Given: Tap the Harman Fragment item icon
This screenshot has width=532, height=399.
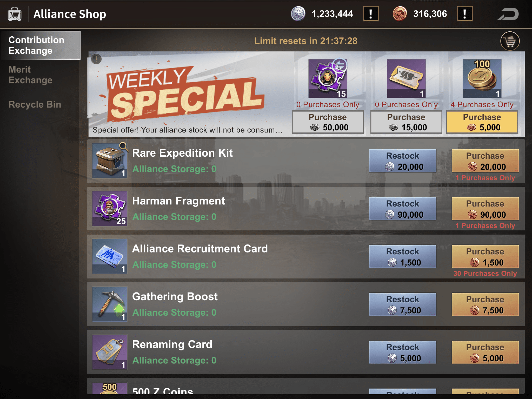Looking at the screenshot, I should (x=110, y=208).
